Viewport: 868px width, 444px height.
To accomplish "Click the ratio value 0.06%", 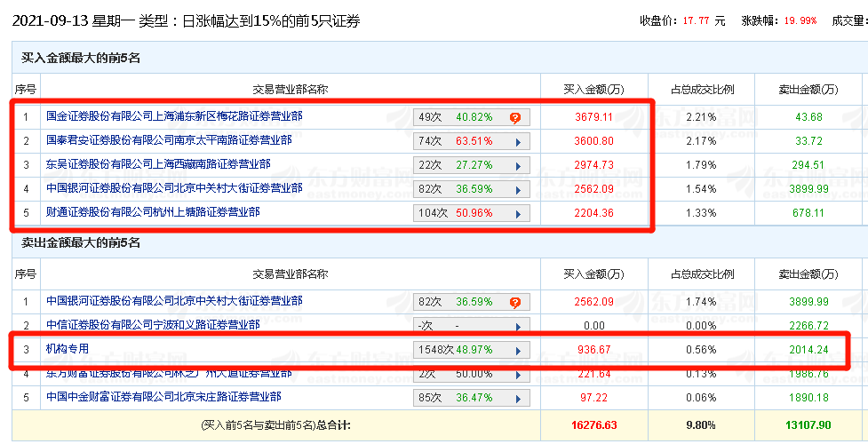I will click(701, 398).
